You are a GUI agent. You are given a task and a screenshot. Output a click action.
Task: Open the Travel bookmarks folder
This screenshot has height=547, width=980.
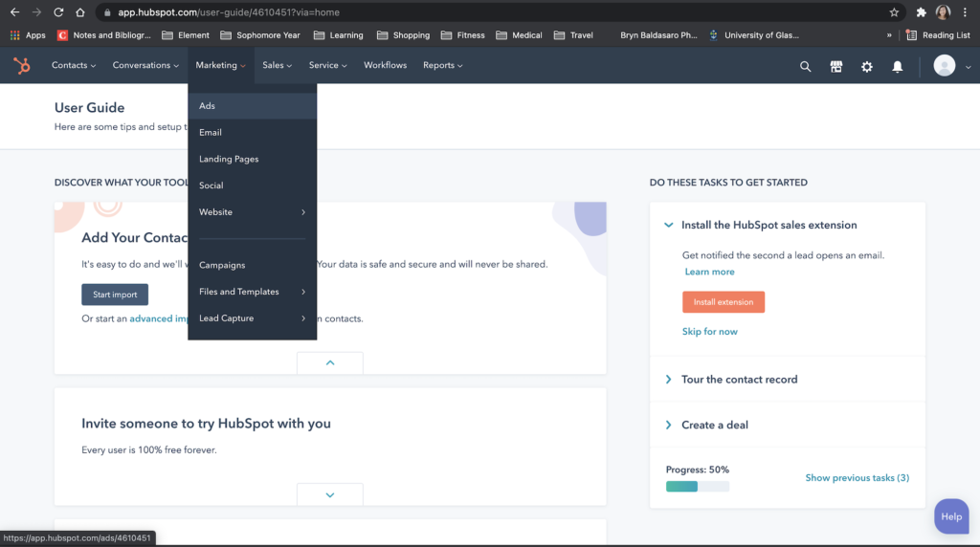tap(573, 35)
